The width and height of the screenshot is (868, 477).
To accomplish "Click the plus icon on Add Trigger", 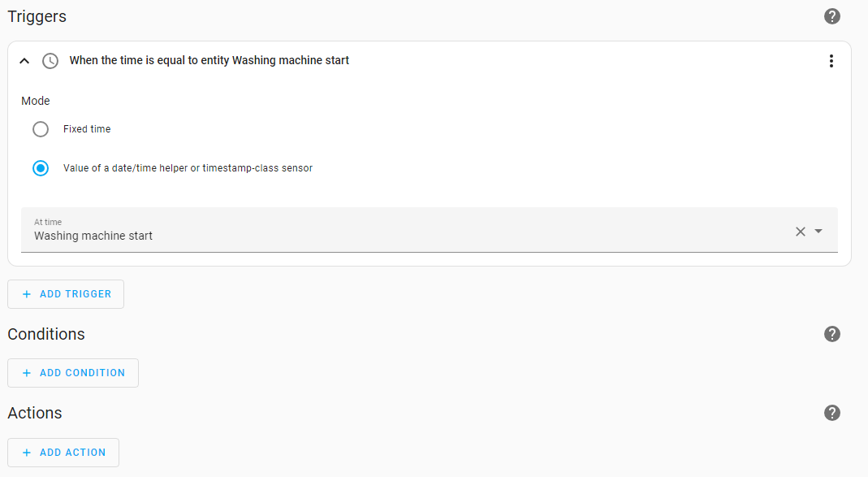I will tap(27, 294).
